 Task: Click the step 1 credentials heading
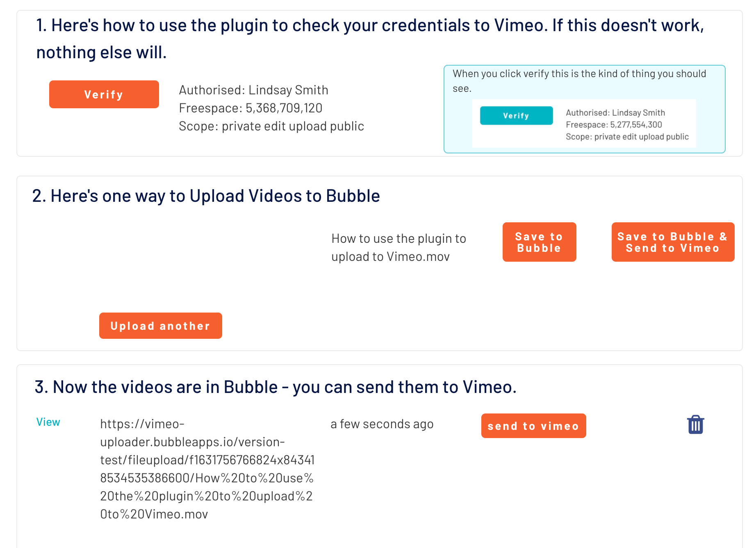[x=370, y=39]
